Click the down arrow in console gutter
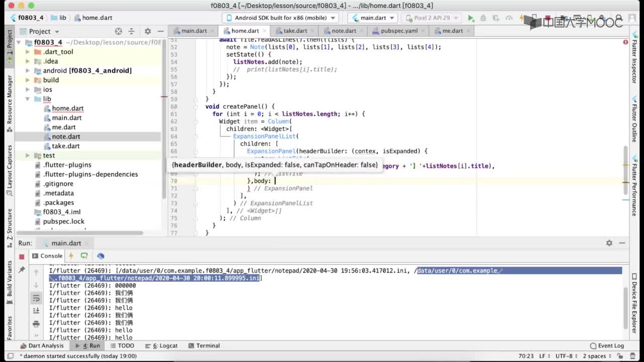Image resolution: width=644 pixels, height=362 pixels. (36, 285)
